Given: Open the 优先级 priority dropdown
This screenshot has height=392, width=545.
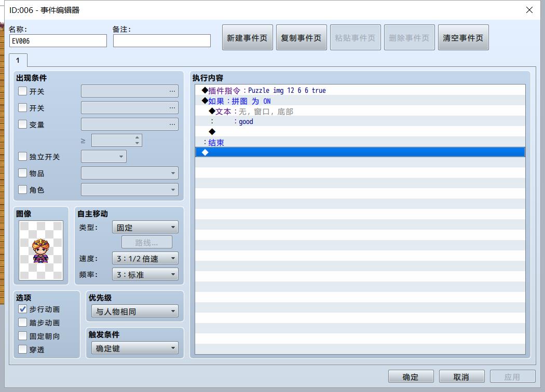Looking at the screenshot, I should pyautogui.click(x=135, y=312).
